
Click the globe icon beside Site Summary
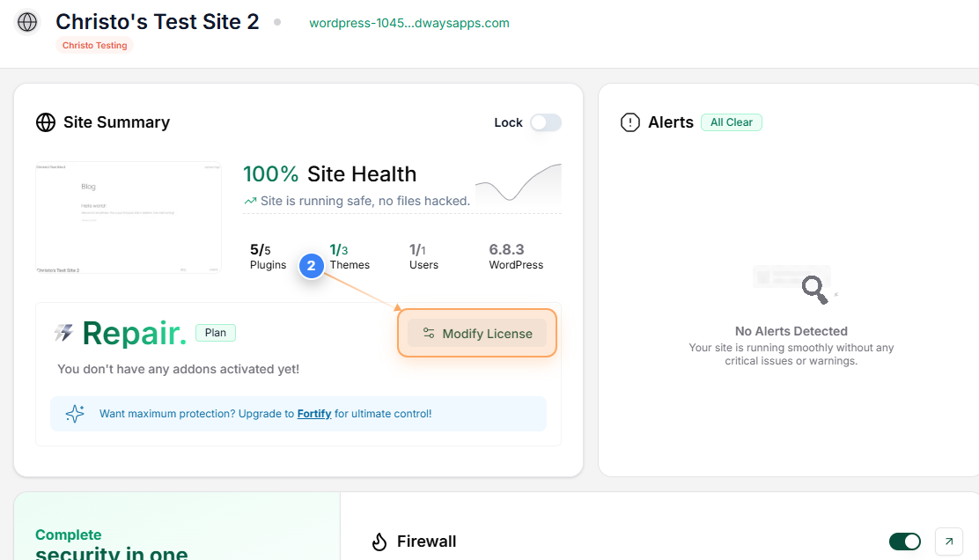tap(46, 122)
